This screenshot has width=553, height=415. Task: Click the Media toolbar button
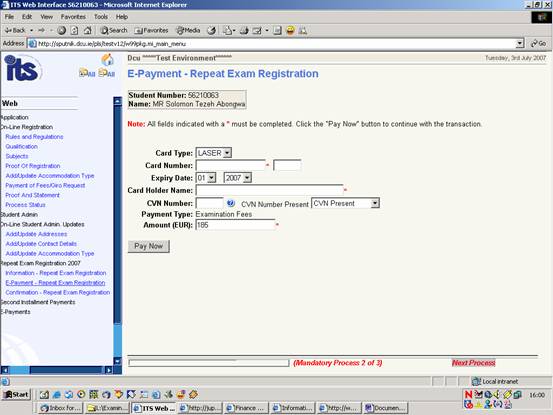coord(188,30)
